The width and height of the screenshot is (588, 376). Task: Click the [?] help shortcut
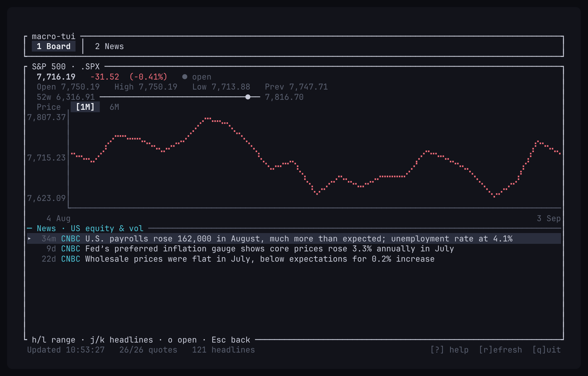tap(449, 350)
